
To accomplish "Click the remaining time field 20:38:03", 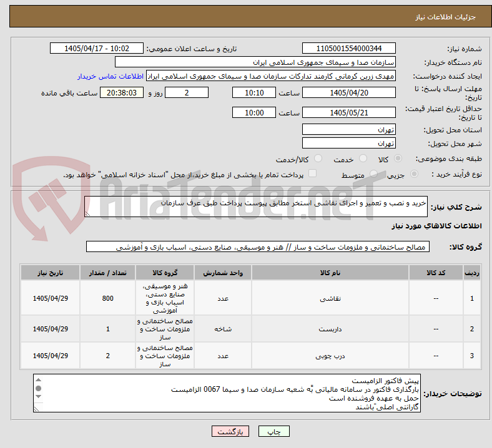I will 122,92.
